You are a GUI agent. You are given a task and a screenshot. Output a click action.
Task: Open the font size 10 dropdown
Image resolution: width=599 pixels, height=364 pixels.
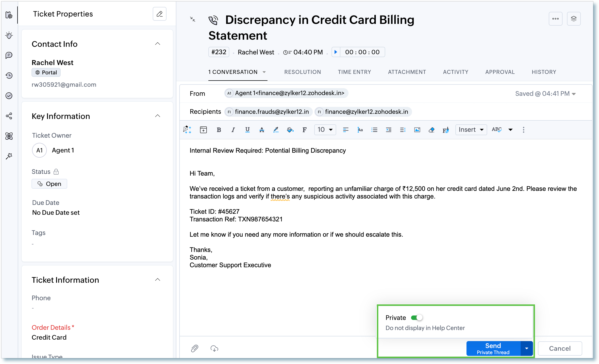tap(325, 130)
